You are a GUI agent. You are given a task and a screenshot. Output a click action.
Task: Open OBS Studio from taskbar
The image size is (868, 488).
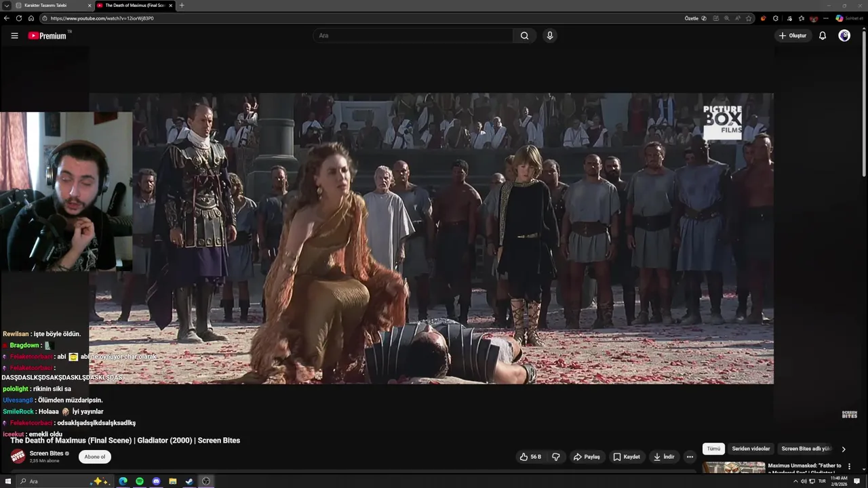click(206, 481)
